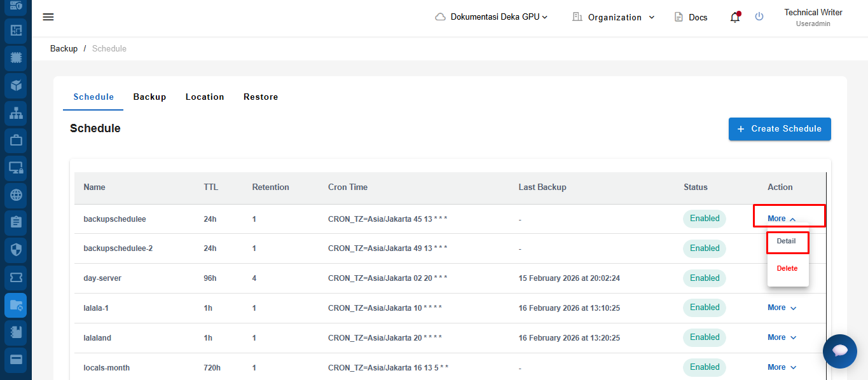Expand More actions for lalaland schedule
This screenshot has height=380, width=868.
point(782,337)
